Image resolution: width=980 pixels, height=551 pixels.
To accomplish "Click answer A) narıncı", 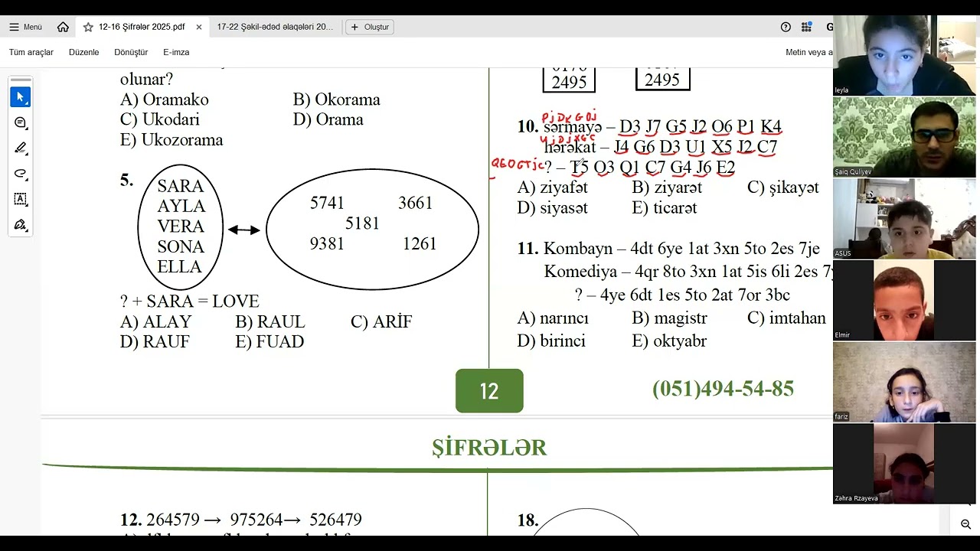I will coord(553,318).
